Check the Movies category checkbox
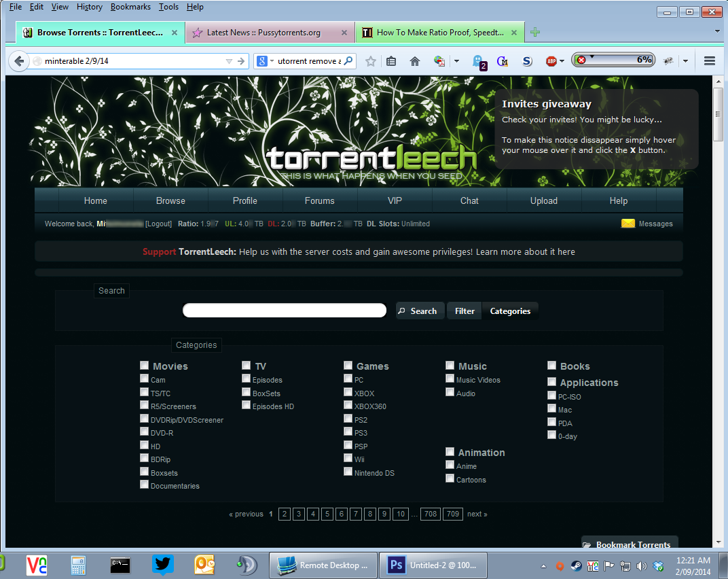Image resolution: width=728 pixels, height=579 pixels. 145,365
